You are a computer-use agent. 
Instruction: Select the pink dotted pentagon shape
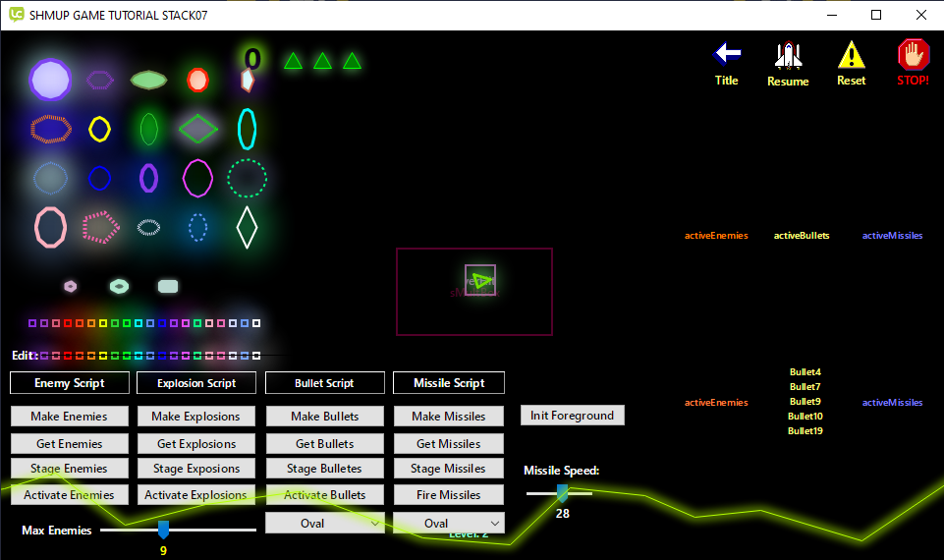coord(99,227)
